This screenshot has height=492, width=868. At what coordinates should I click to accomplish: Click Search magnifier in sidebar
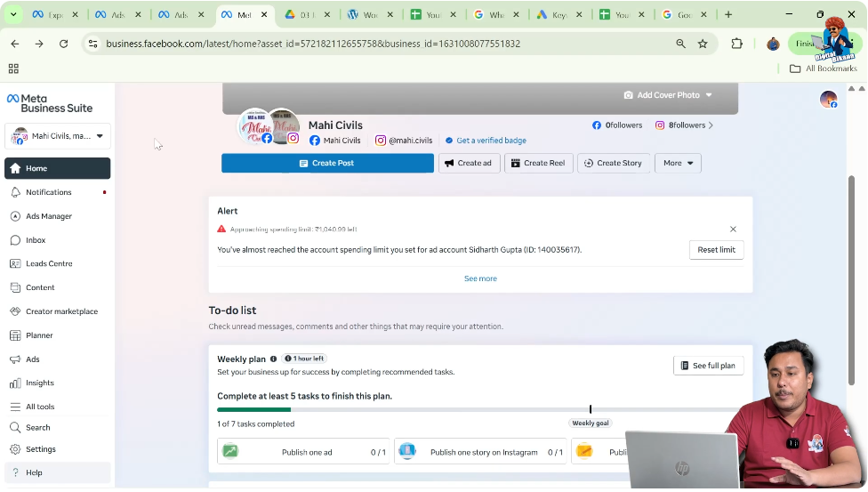[x=58, y=428]
